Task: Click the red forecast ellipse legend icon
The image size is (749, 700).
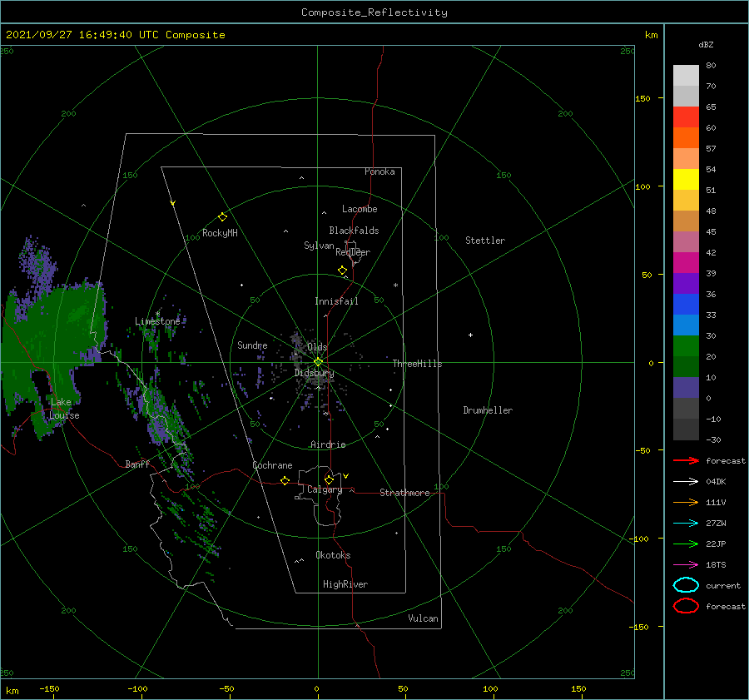Action: click(x=686, y=606)
